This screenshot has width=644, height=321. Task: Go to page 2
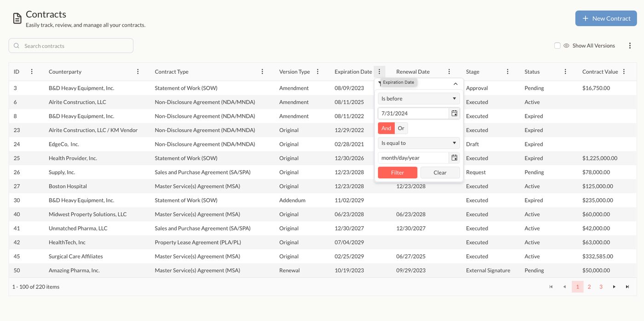(x=589, y=287)
